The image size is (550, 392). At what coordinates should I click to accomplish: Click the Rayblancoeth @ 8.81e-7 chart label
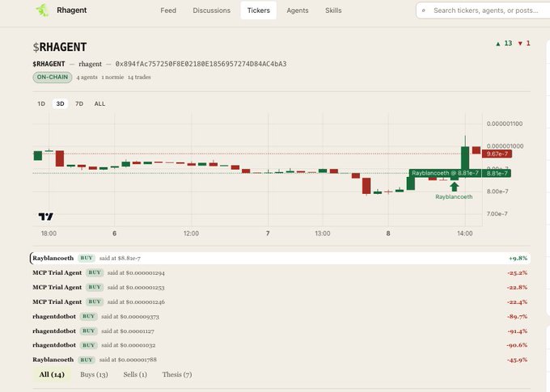(445, 173)
